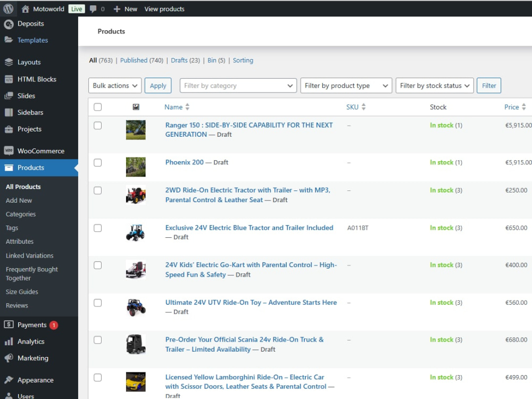The width and height of the screenshot is (532, 399).
Task: Open Add New product submenu item
Action: click(19, 201)
